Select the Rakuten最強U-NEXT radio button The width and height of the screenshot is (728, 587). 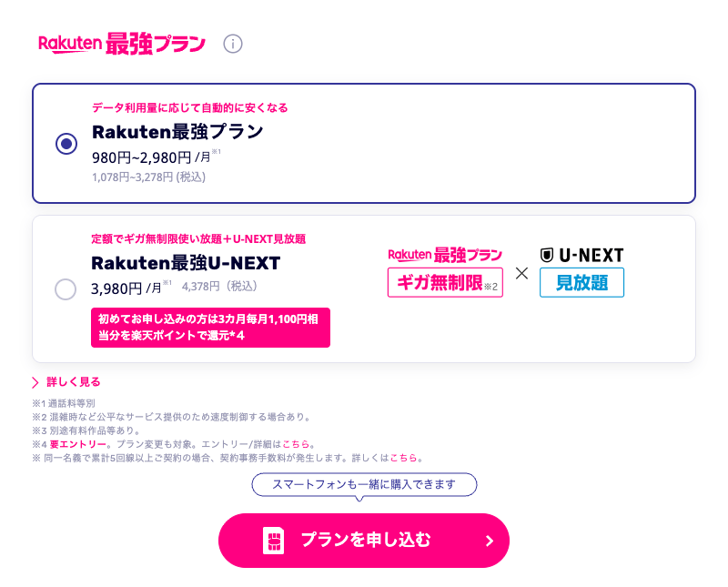[x=66, y=289]
